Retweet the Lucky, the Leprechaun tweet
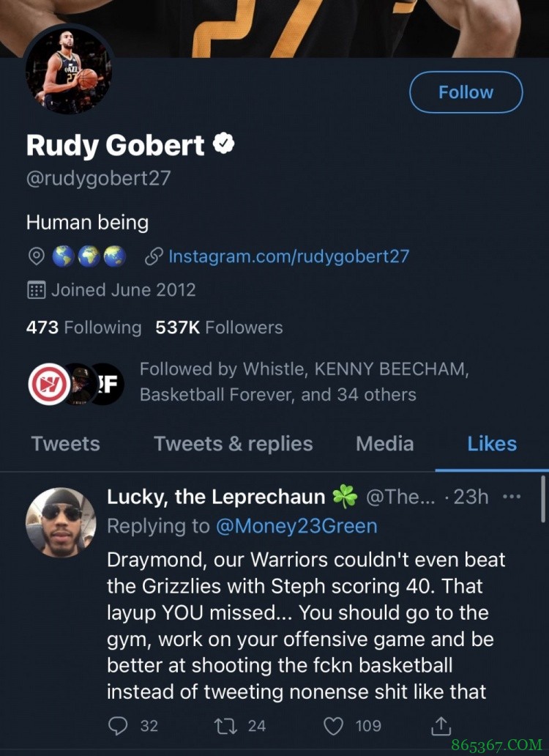The image size is (549, 756). (223, 725)
